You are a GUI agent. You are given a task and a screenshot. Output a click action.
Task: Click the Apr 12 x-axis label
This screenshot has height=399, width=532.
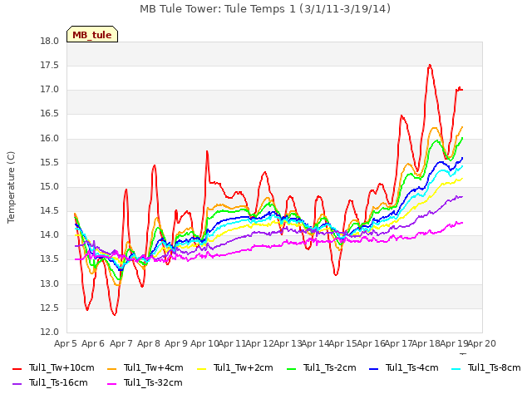tap(260, 344)
